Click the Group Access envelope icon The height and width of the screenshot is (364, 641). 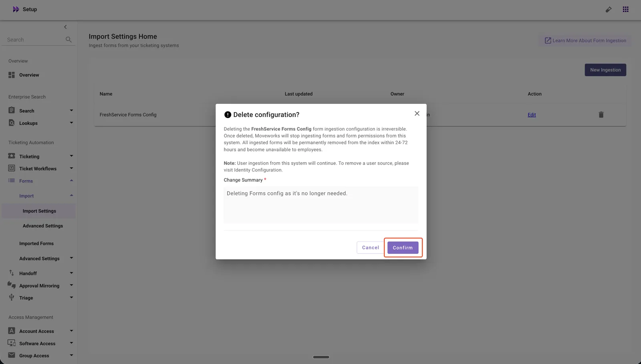tap(12, 355)
